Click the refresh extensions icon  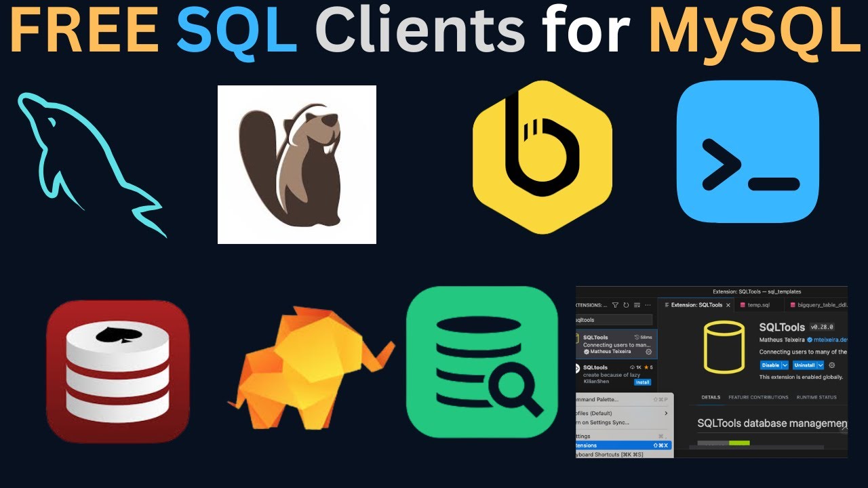coord(626,305)
